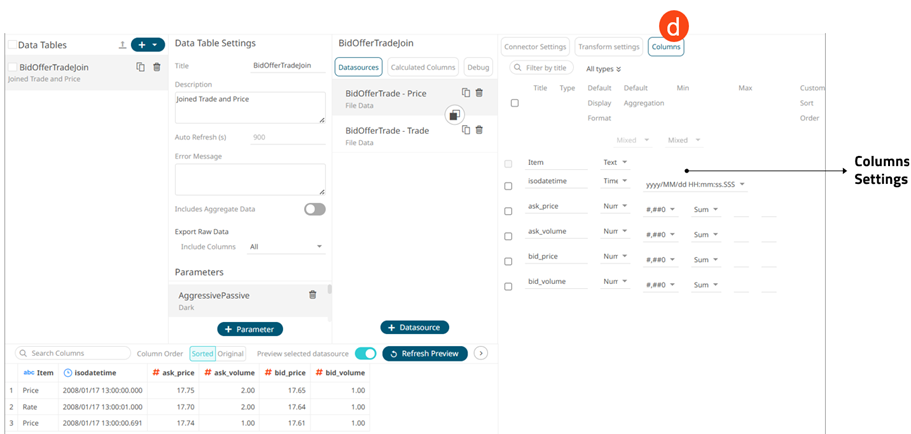
Task: Select Sorted column order
Action: [203, 353]
